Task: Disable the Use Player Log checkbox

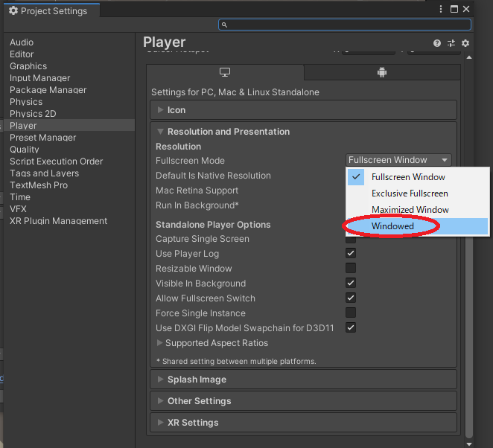Action: click(351, 254)
